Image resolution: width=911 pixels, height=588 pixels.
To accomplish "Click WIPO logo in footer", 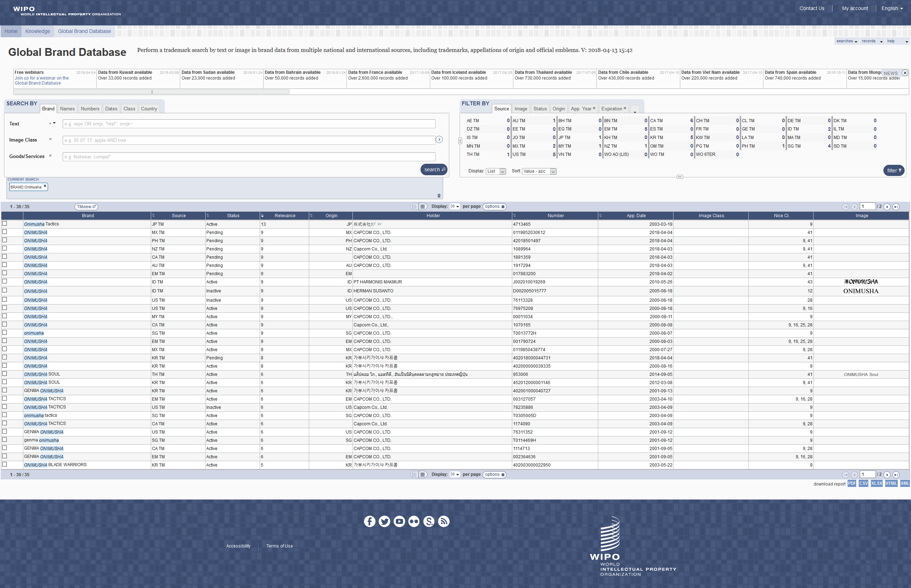I will click(x=633, y=546).
